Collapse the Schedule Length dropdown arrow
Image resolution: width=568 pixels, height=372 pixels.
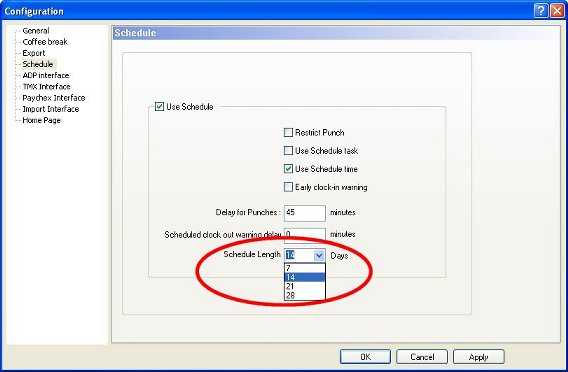319,256
